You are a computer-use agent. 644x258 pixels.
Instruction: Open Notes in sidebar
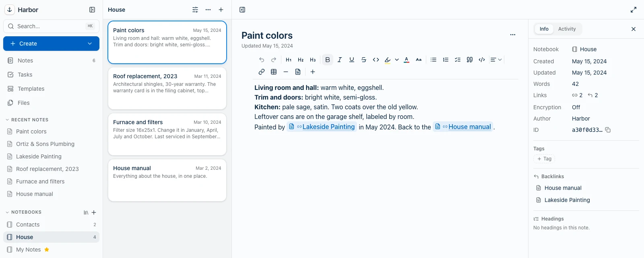pos(52,60)
